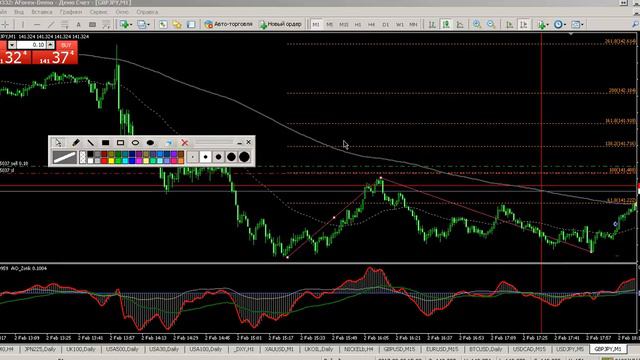Screen dimensions: 640x360
Task: Switch chart to H1 timeframe
Action: pos(358,24)
